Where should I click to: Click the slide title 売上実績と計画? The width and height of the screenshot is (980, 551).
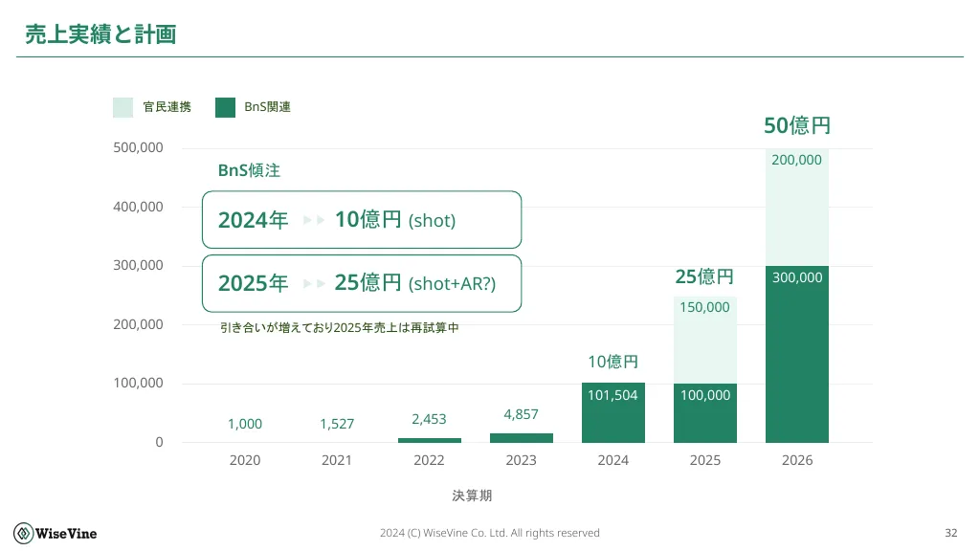click(100, 33)
